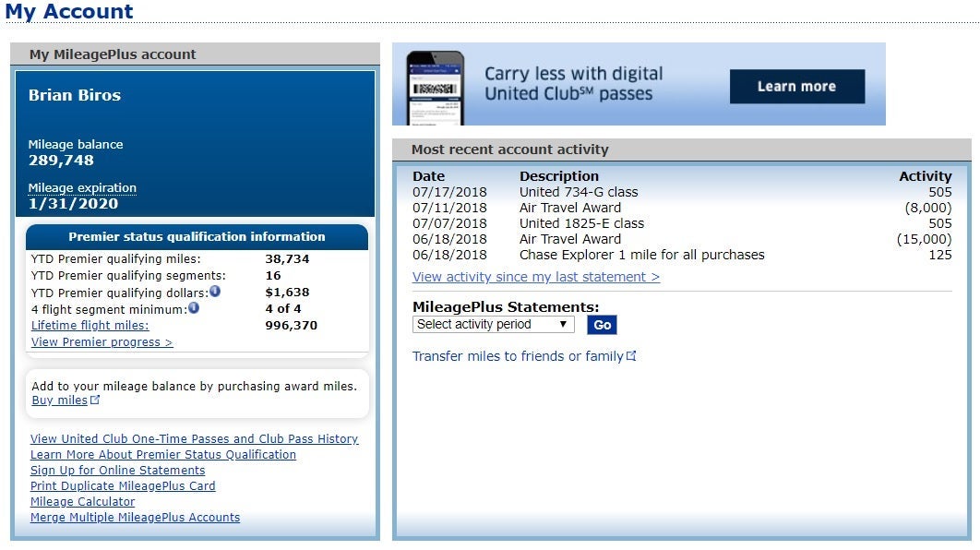Screen dimensions: 980x550
Task: Open View Premier progress link
Action: (x=102, y=341)
